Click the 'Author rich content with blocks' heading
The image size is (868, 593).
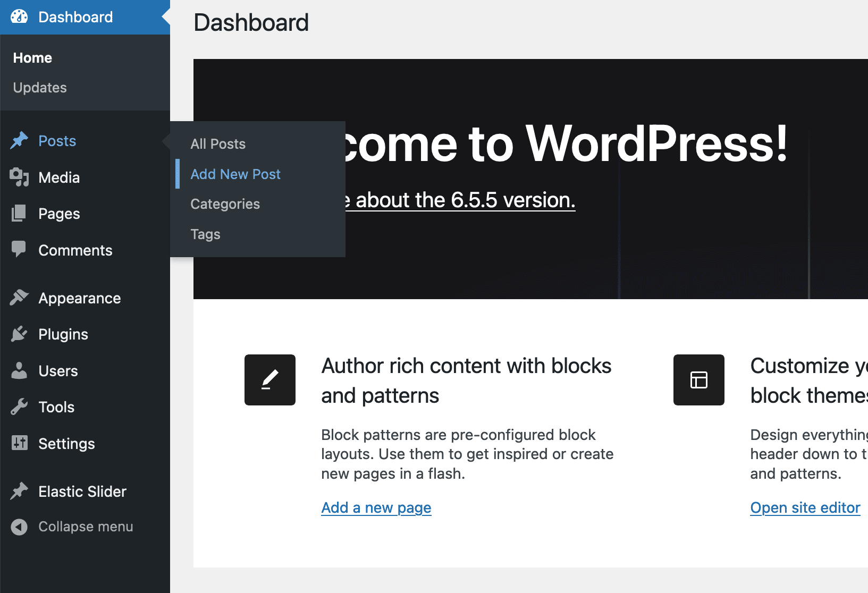coord(466,380)
